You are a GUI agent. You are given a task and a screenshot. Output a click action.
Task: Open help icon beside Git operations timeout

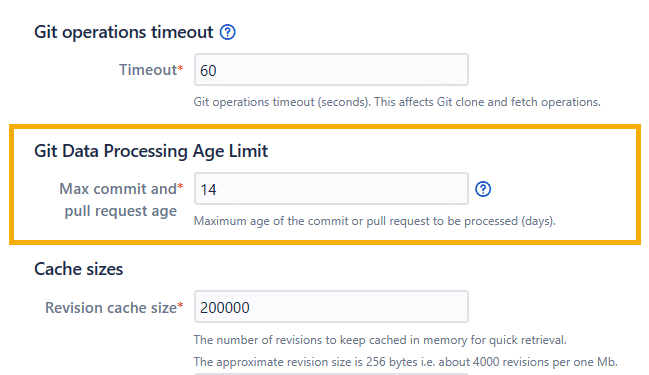227,32
